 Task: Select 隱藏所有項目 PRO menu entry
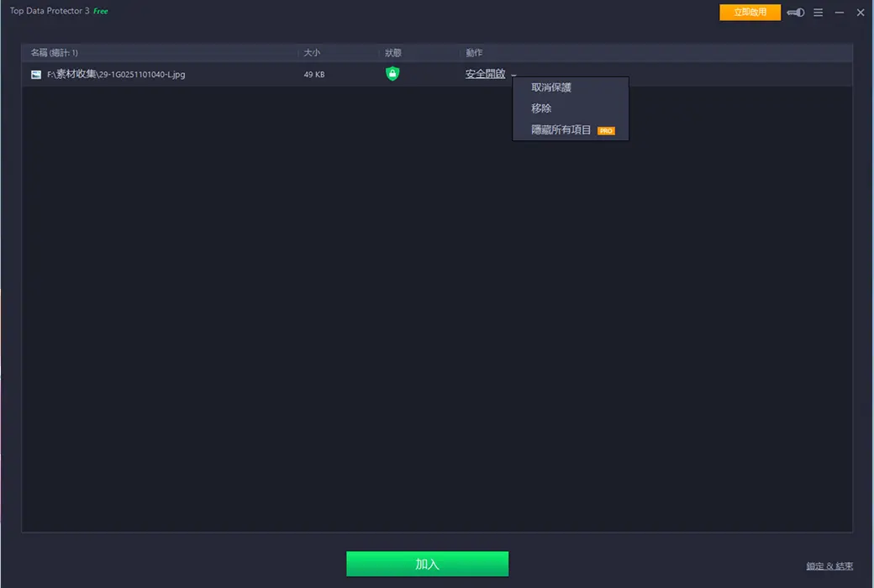(x=571, y=130)
